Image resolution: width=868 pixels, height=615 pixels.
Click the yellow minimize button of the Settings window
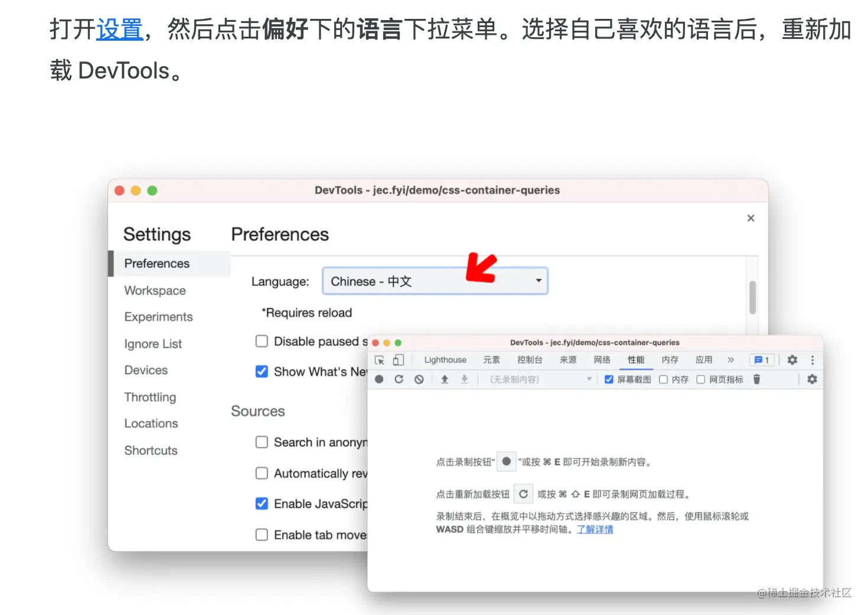coord(136,191)
